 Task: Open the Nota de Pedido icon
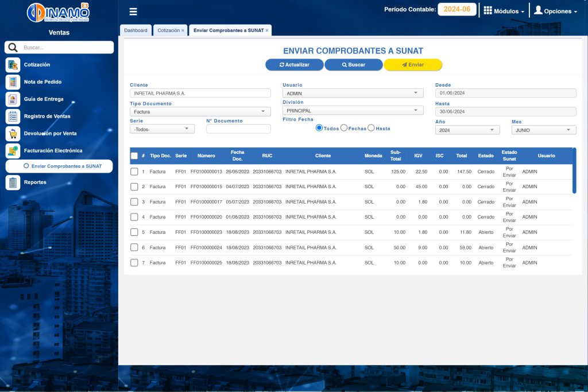click(13, 82)
